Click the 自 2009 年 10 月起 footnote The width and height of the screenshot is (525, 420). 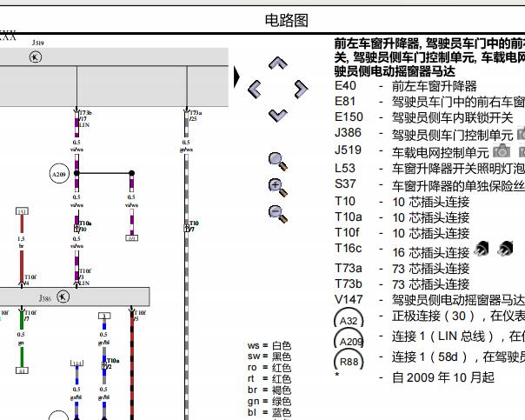443,377
